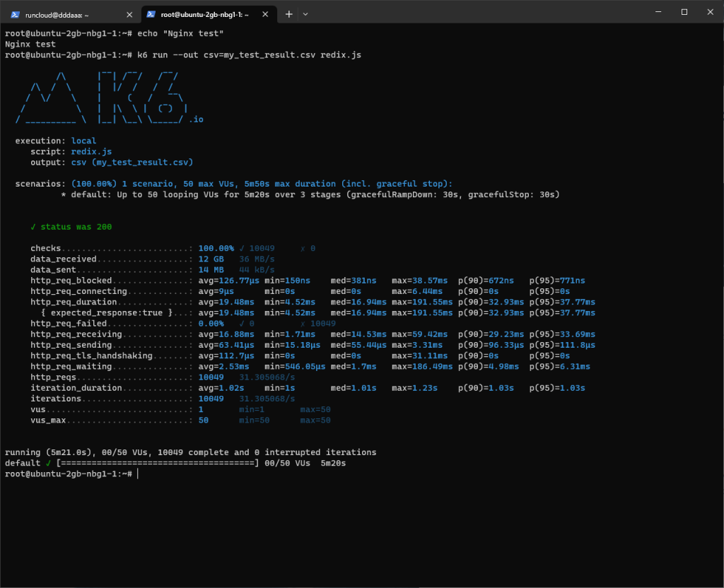Click http_req_blocked max=38.57ms
724x588 pixels.
pyautogui.click(x=420, y=281)
